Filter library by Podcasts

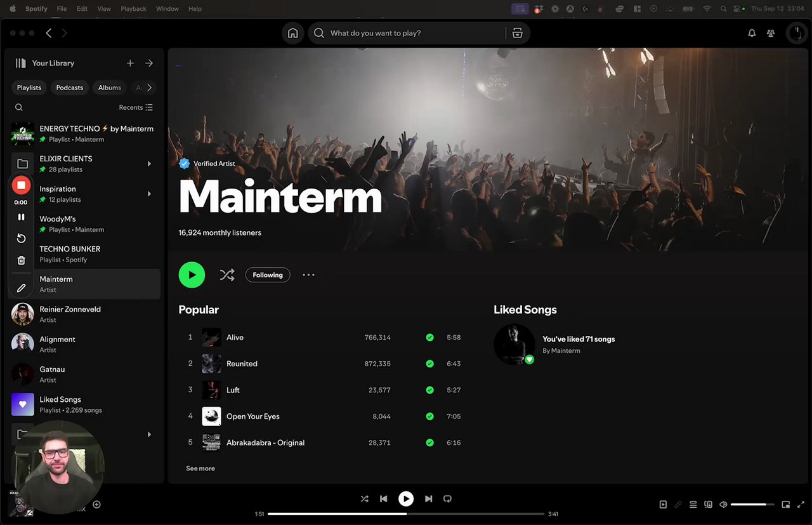click(70, 88)
